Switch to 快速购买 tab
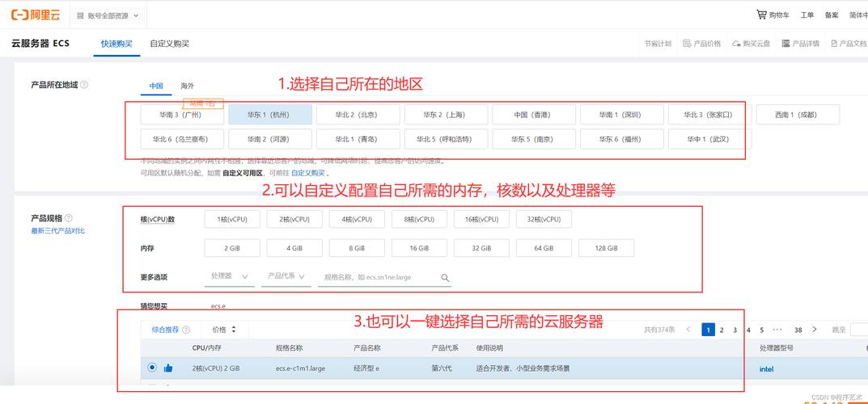This screenshot has width=868, height=404. [x=116, y=43]
